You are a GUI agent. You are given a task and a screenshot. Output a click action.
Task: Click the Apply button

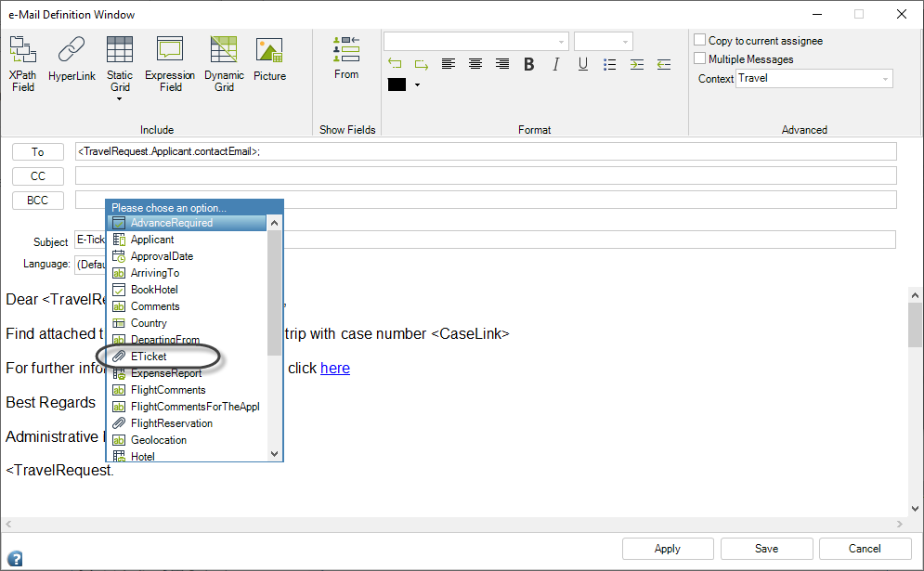click(668, 549)
